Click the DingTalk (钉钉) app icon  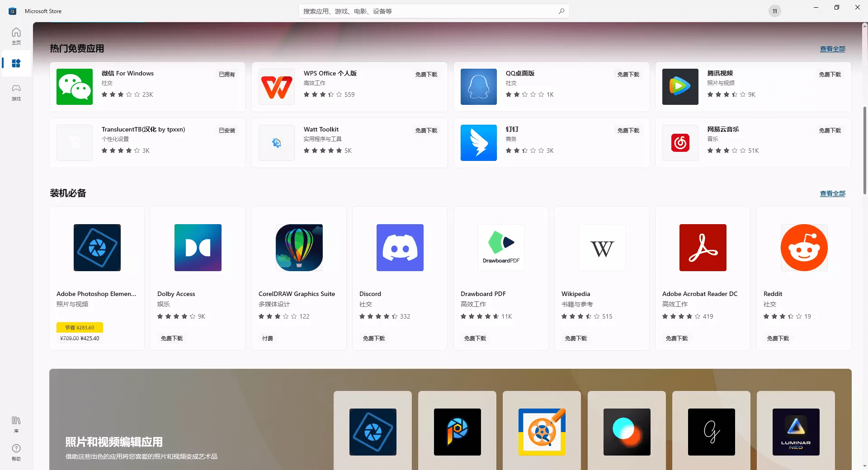[x=479, y=143]
